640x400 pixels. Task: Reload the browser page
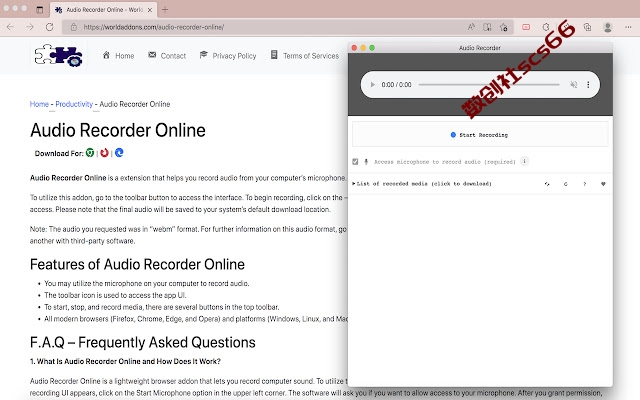49,27
